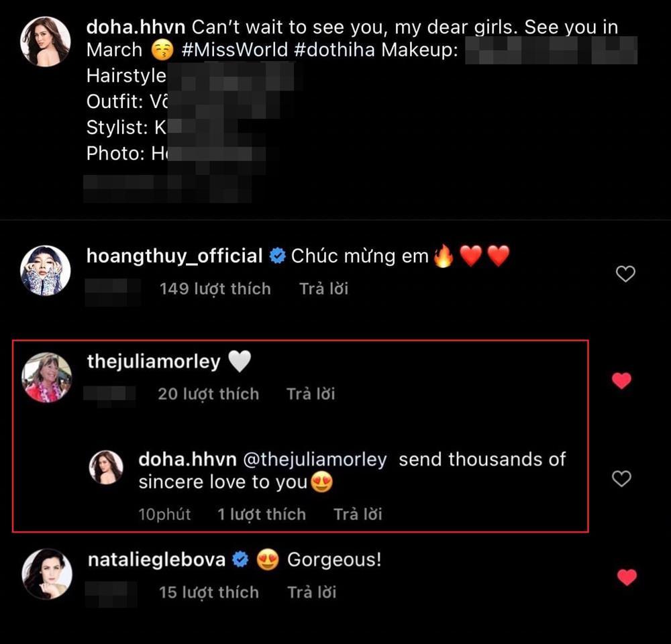Open doha.hhvn profile picture in caption
671x644 pixels.
[x=46, y=42]
